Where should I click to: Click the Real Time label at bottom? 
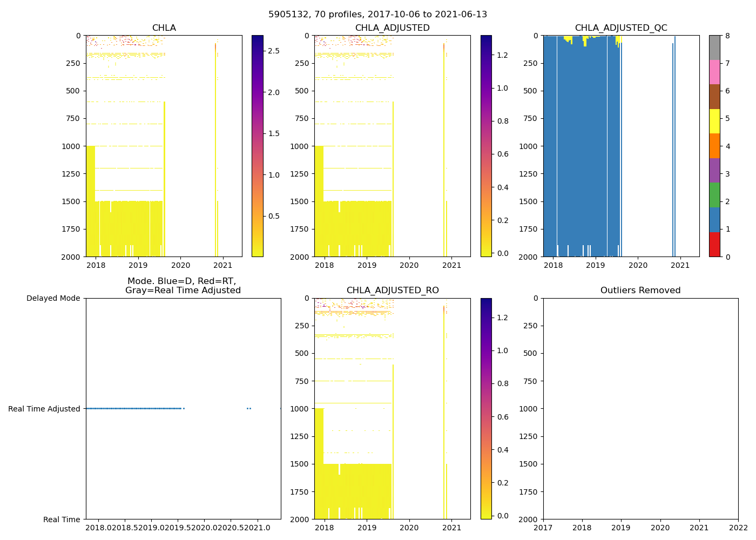62,519
